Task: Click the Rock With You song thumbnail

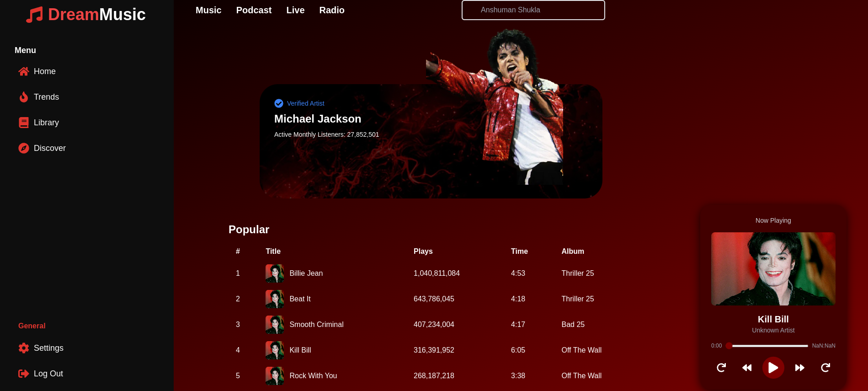Action: [275, 376]
